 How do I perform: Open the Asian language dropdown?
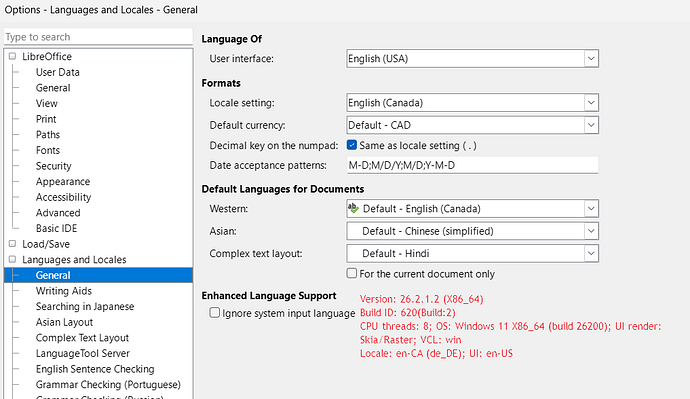click(591, 231)
